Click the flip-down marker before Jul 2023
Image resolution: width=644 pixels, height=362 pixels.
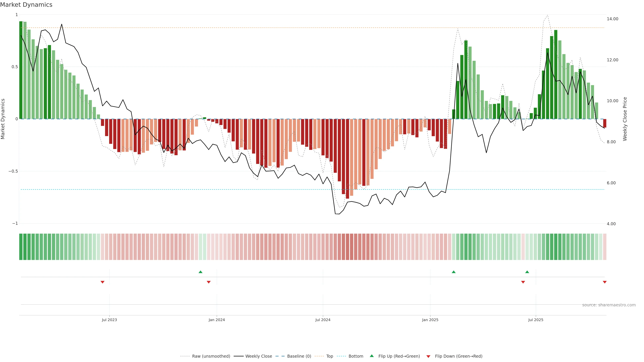coord(102,282)
